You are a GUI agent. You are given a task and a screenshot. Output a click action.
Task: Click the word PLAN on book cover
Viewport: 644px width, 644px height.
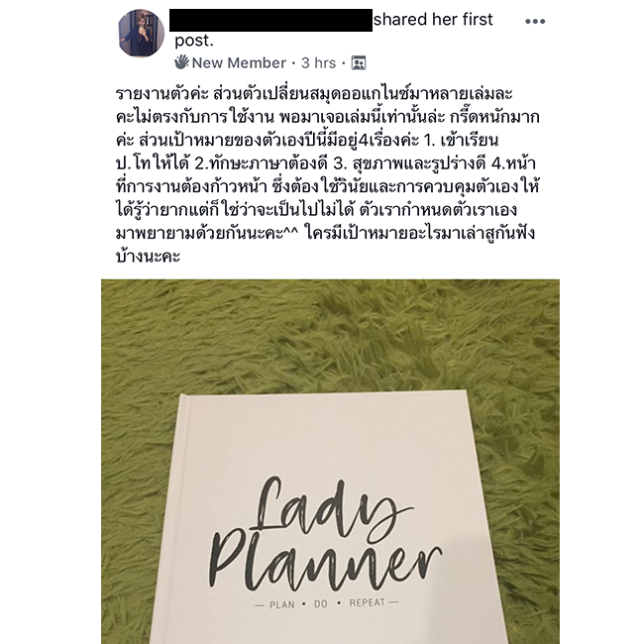tap(281, 604)
